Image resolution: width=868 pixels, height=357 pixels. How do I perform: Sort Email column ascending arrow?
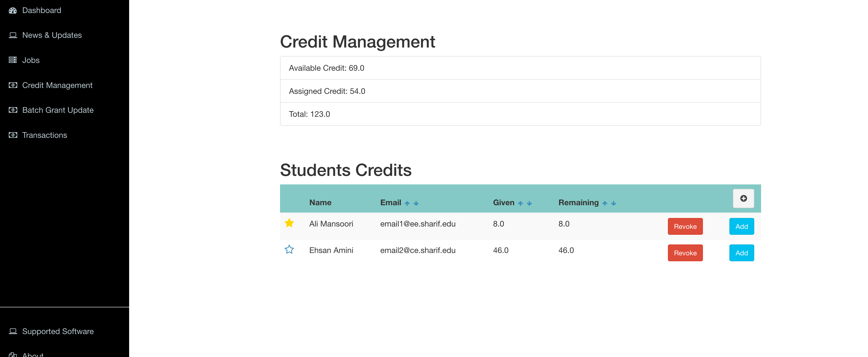pos(407,203)
